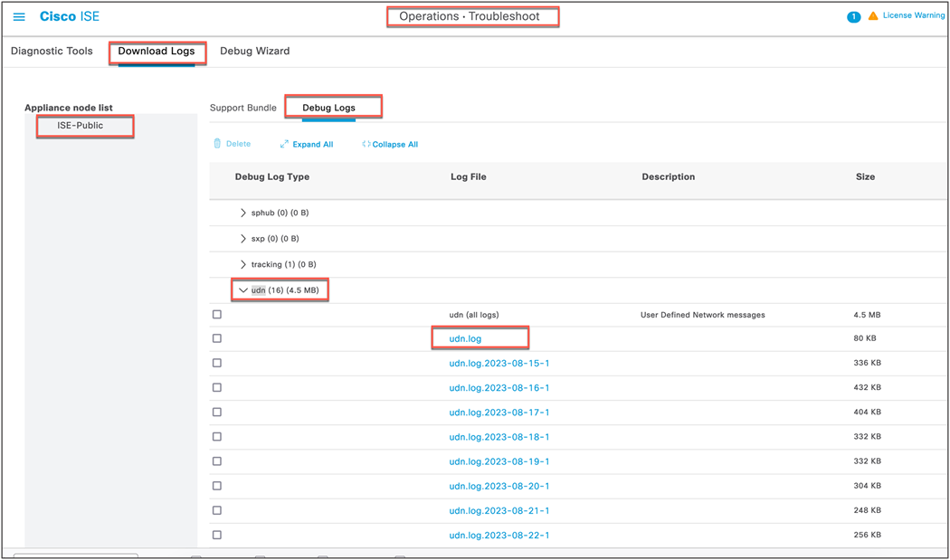950x560 pixels.
Task: Open the udn.log.2023-08-16-1 file link
Action: coord(499,388)
